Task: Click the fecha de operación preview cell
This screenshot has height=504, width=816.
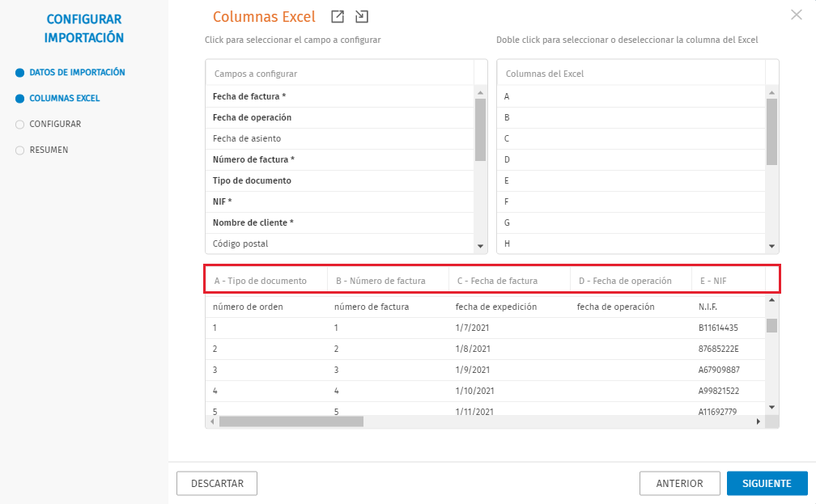Action: [631, 307]
